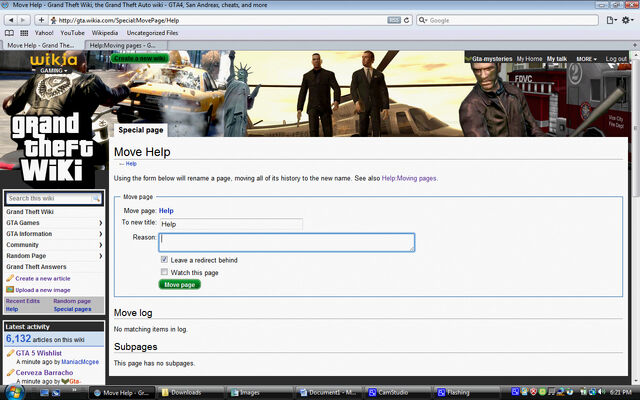Open the page menu icon
Image resolution: width=640 pixels, height=400 pixels.
[611, 20]
